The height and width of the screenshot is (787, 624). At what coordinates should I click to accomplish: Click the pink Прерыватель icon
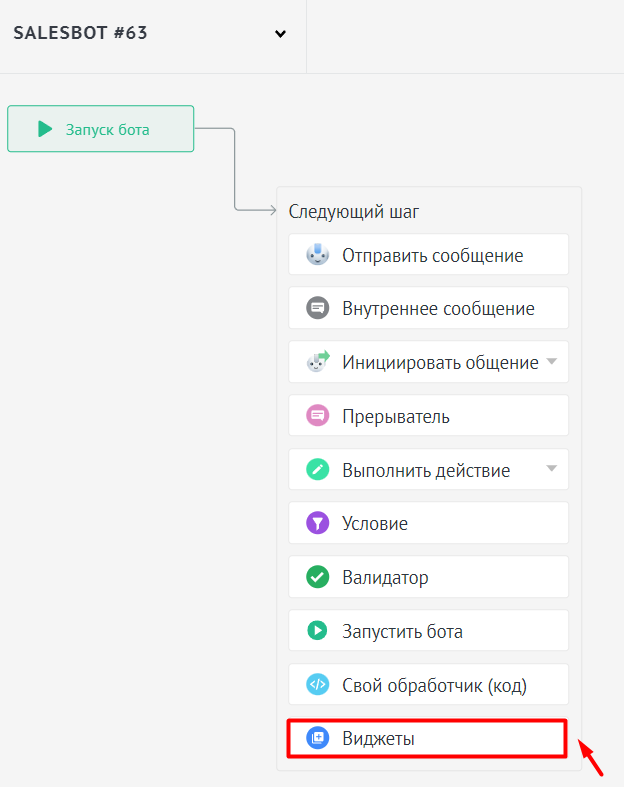(x=317, y=416)
